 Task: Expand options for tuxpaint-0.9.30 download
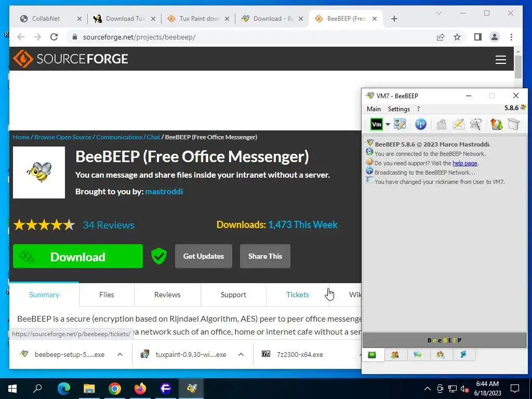pos(241,354)
